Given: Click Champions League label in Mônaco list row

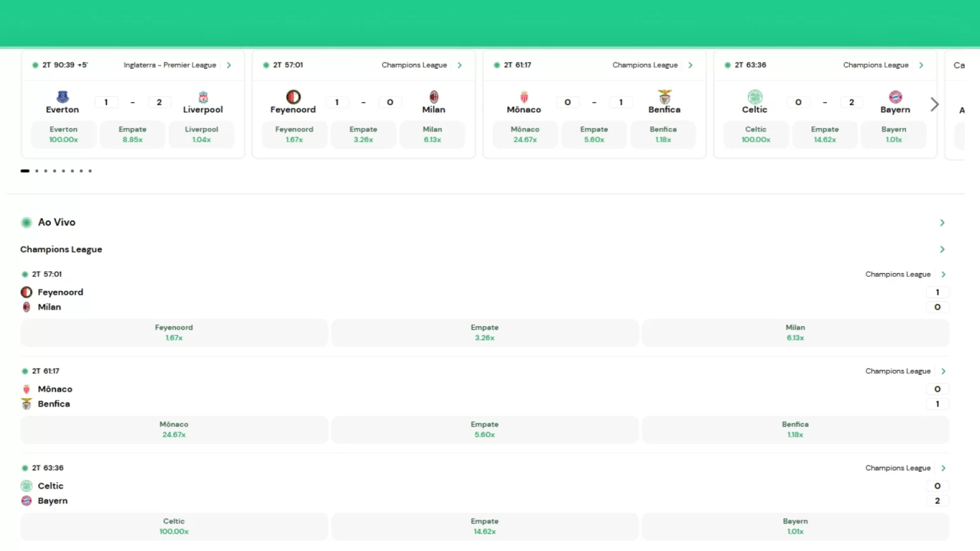Looking at the screenshot, I should pos(898,371).
